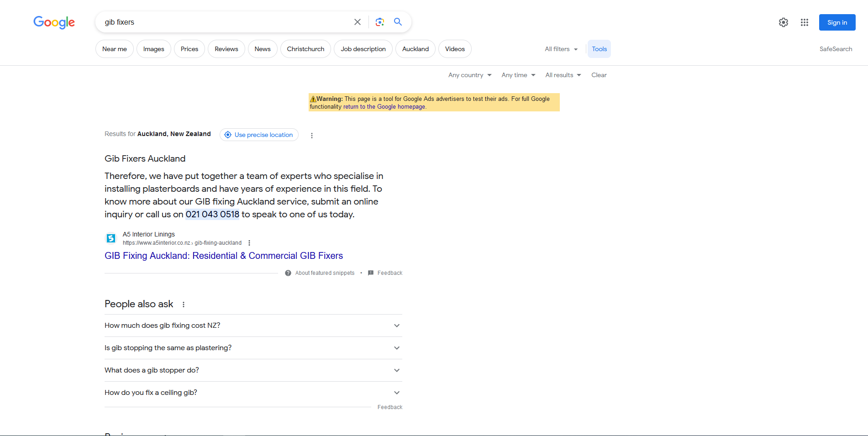Open three-dot menu beside People also ask
This screenshot has height=436, width=868.
[x=184, y=305]
